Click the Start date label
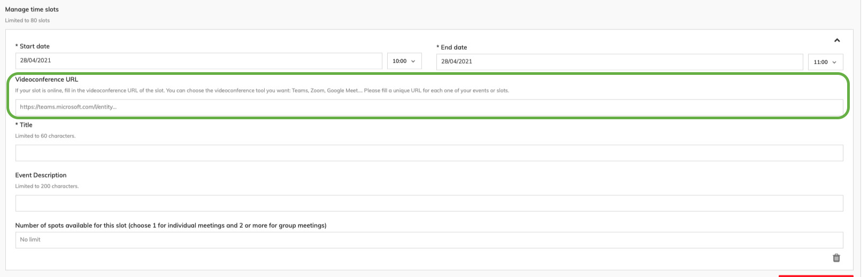This screenshot has height=277, width=868. point(33,47)
